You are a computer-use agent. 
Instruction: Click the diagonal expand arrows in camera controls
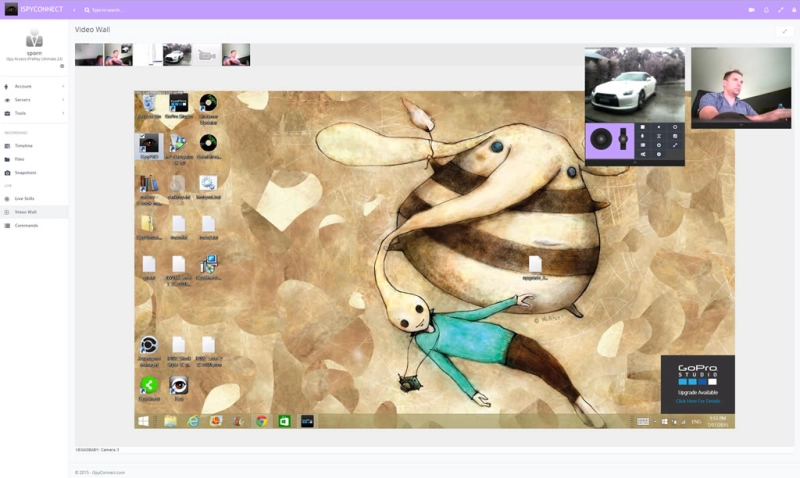point(675,145)
